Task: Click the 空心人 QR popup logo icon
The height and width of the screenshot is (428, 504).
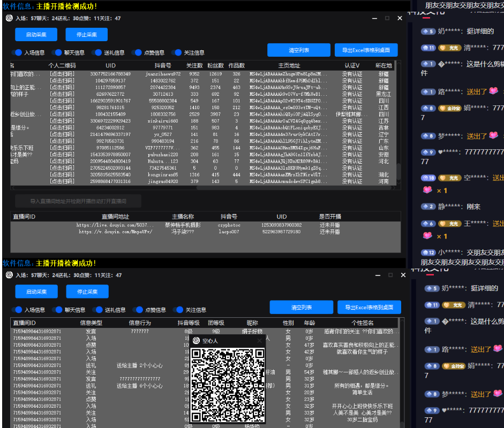Action: coord(196,341)
